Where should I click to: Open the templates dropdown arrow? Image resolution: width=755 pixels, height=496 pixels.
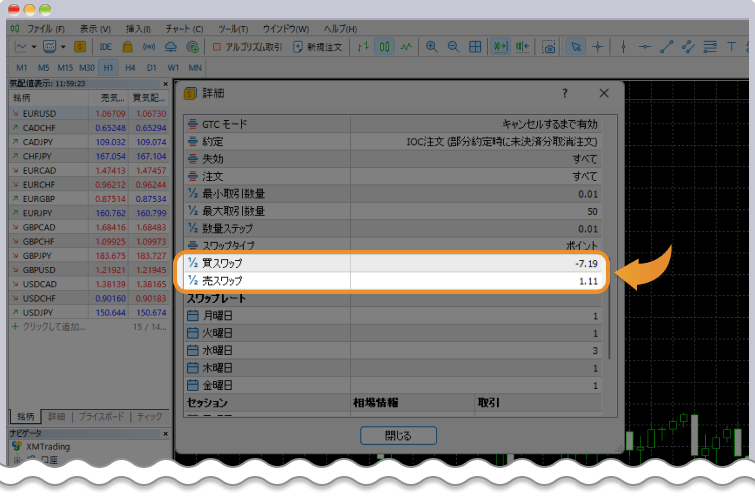[x=63, y=47]
